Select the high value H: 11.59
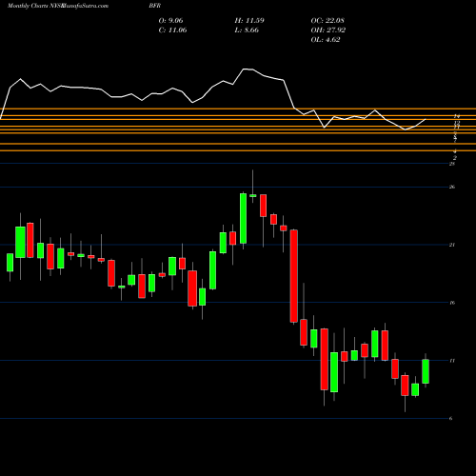Screen dimensions: 476x476 pyautogui.click(x=249, y=20)
